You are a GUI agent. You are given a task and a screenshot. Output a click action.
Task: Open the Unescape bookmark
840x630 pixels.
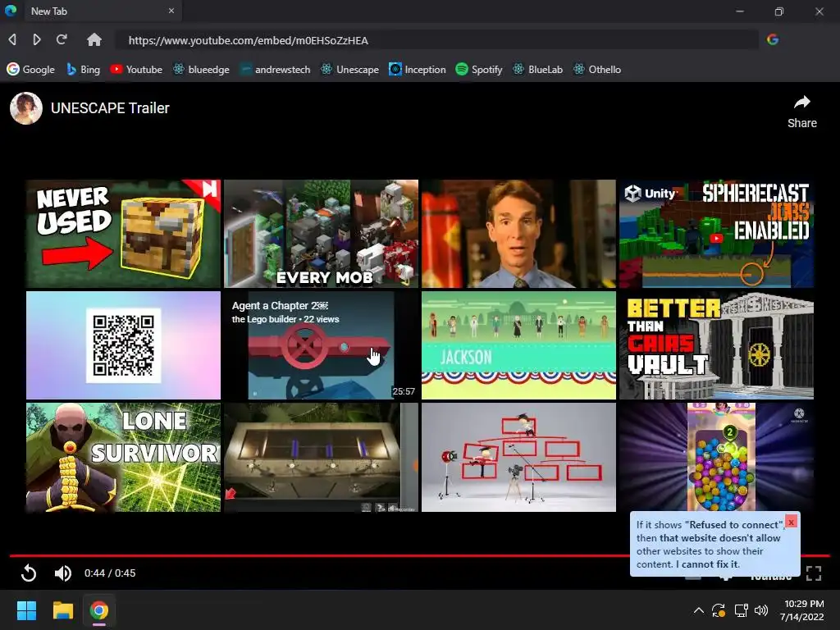pyautogui.click(x=349, y=69)
